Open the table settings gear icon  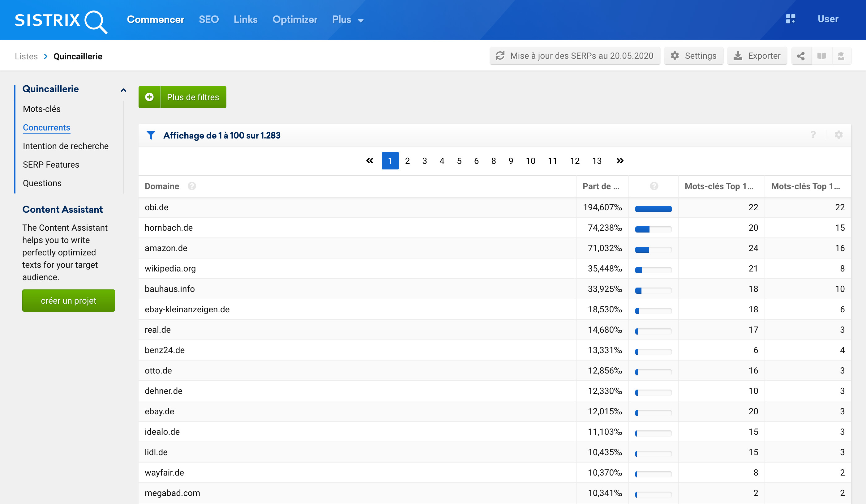click(838, 135)
